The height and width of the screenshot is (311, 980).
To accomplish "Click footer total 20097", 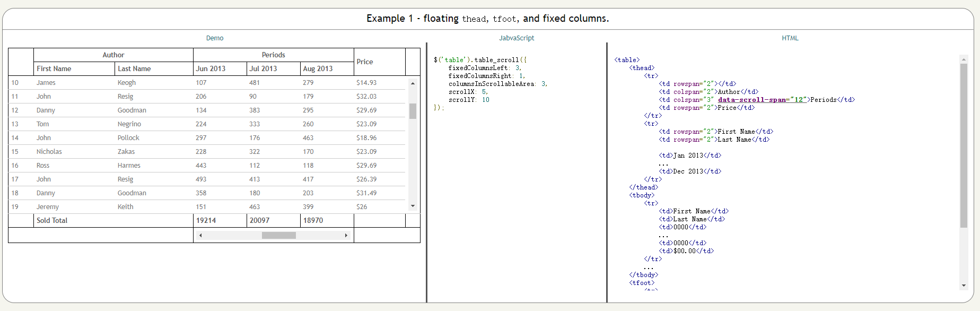I will (x=259, y=221).
